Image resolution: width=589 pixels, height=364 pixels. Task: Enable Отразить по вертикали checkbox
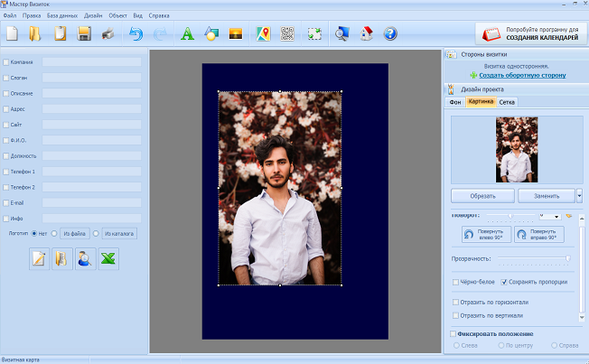tap(455, 315)
